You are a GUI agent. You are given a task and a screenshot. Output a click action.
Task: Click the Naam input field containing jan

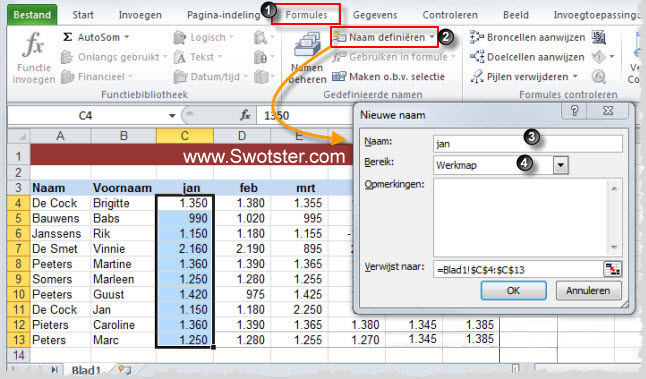tap(528, 144)
